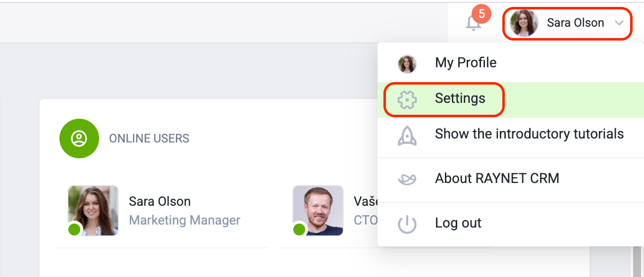644x277 pixels.
Task: Open notifications bell with 5 alerts
Action: tap(474, 23)
